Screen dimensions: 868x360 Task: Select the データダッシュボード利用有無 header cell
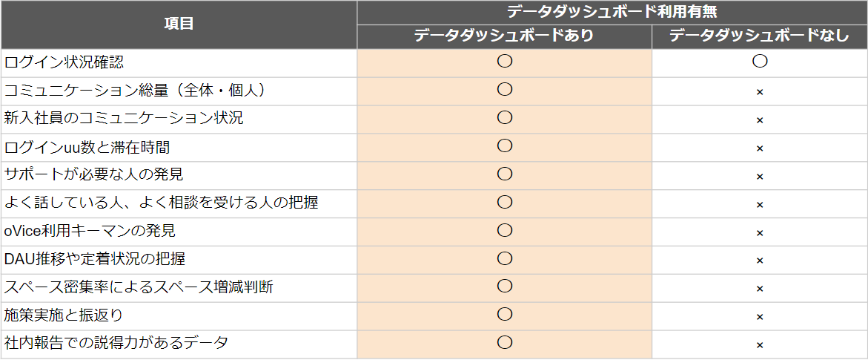point(612,12)
